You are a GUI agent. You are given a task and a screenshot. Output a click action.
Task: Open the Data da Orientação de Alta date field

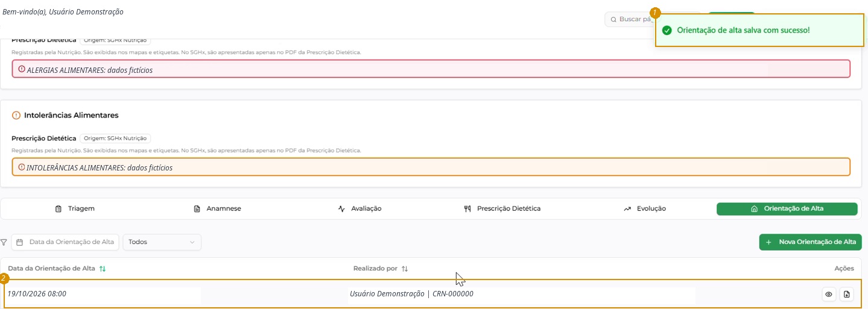[65, 242]
